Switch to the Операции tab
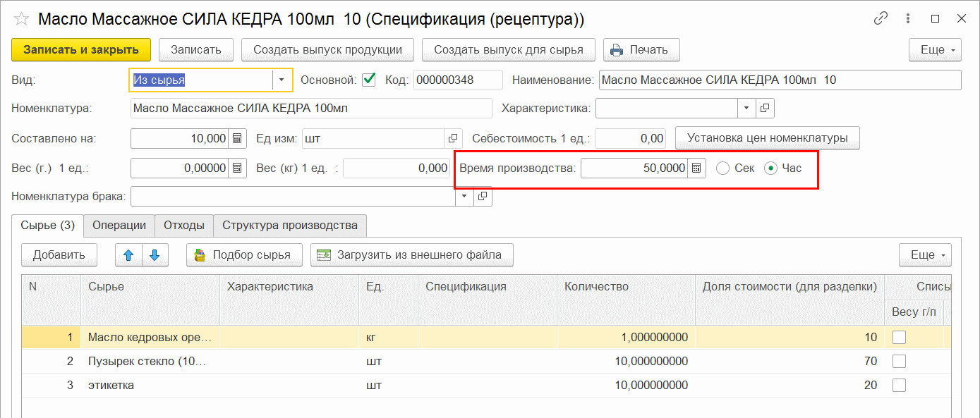Image resolution: width=980 pixels, height=418 pixels. [x=119, y=226]
